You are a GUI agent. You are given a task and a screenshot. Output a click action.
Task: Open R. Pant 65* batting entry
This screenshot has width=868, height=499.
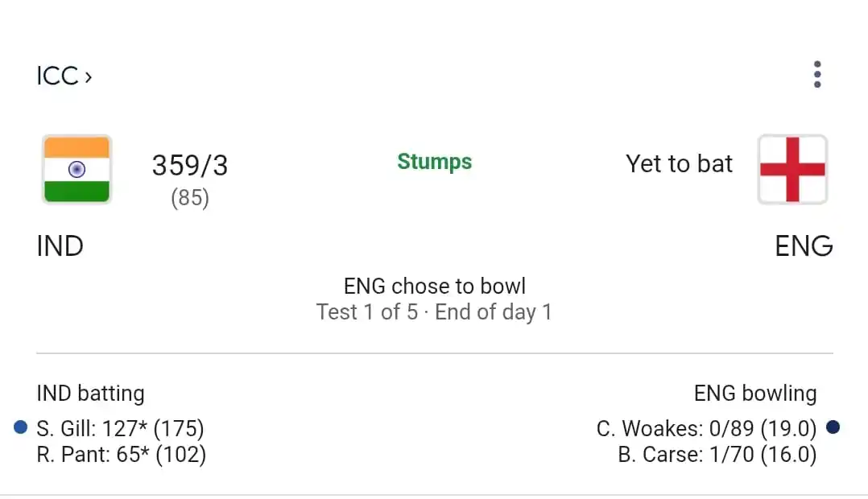point(122,454)
